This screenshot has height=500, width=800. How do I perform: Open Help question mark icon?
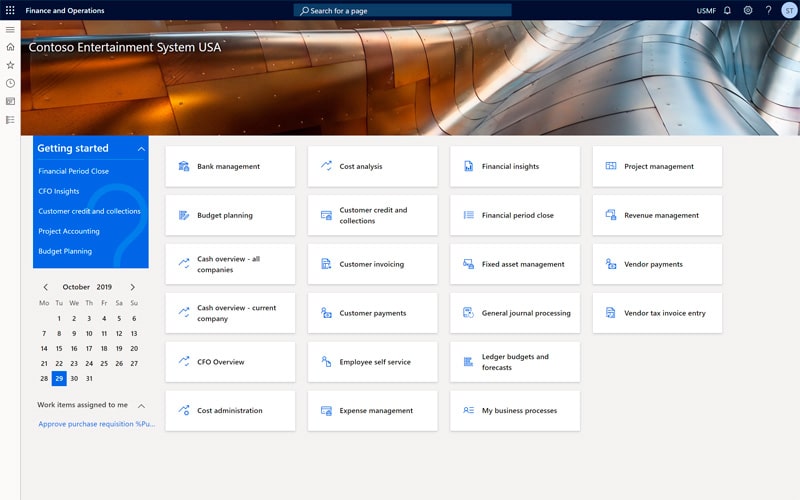(768, 10)
